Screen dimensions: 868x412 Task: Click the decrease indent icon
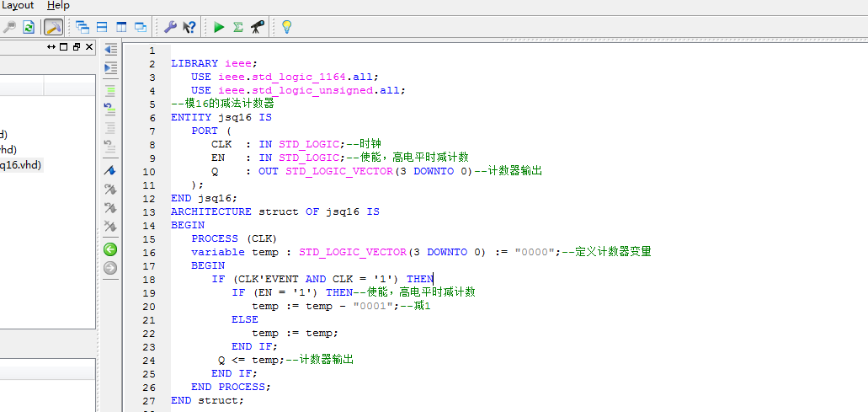110,50
